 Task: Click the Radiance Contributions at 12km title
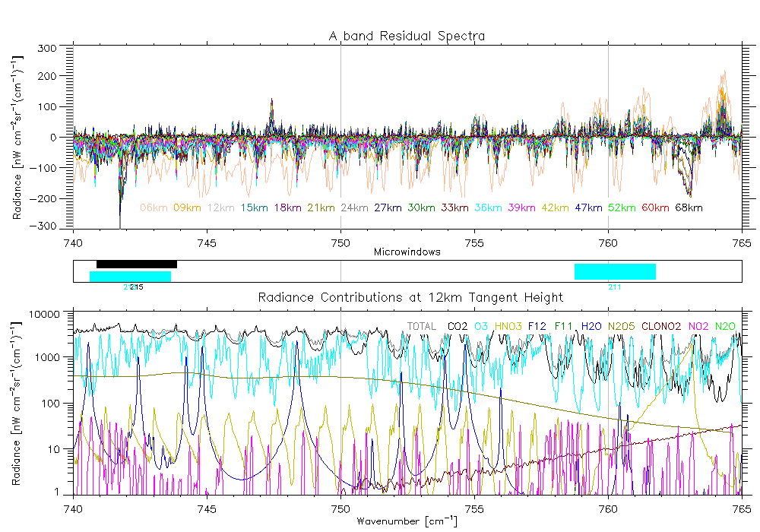[410, 297]
